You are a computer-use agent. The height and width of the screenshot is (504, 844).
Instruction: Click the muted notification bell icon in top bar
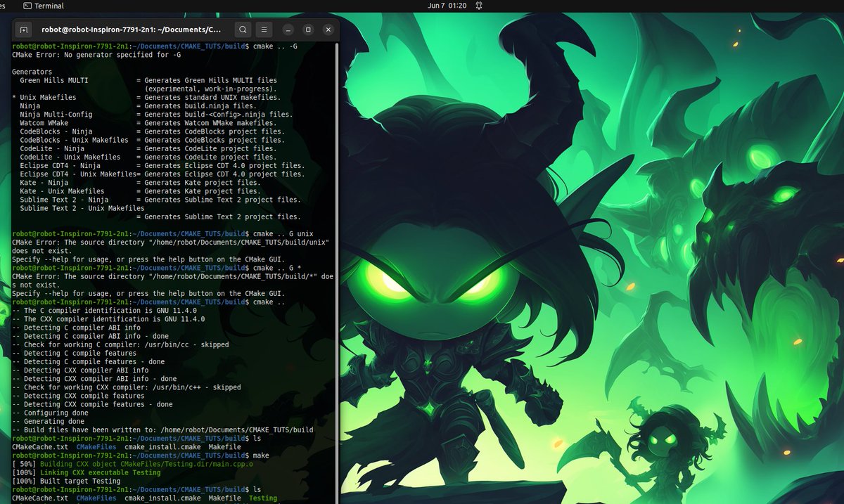click(479, 6)
